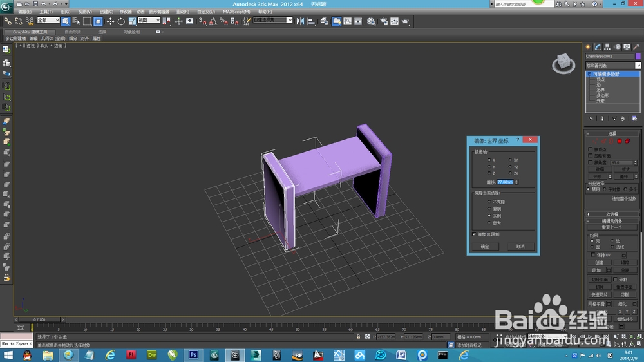This screenshot has height=362, width=644.
Task: Click the offset value spinner arrows
Action: pyautogui.click(x=516, y=182)
